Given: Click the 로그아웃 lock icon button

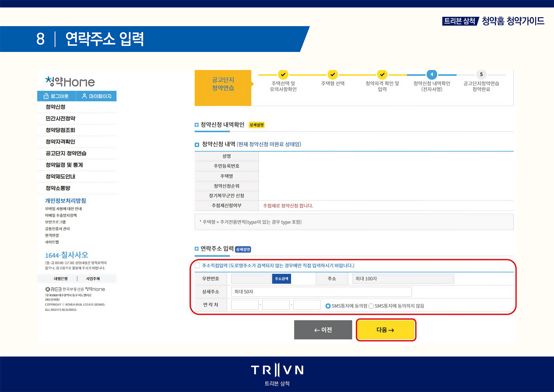Looking at the screenshot, I should (x=56, y=96).
